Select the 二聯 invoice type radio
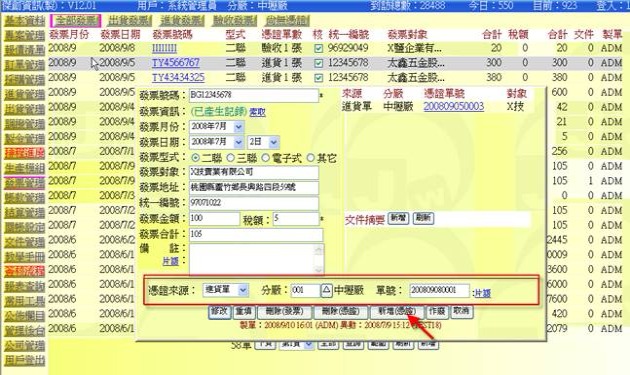 click(x=195, y=158)
